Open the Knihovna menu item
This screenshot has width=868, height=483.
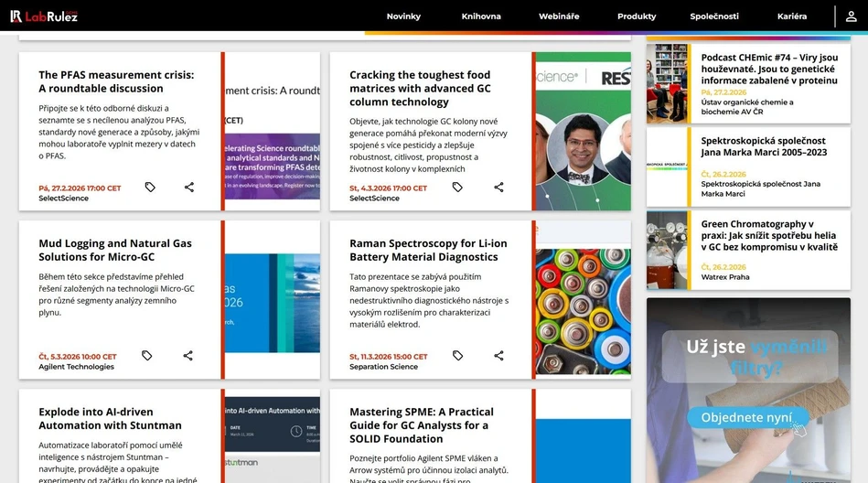(481, 16)
